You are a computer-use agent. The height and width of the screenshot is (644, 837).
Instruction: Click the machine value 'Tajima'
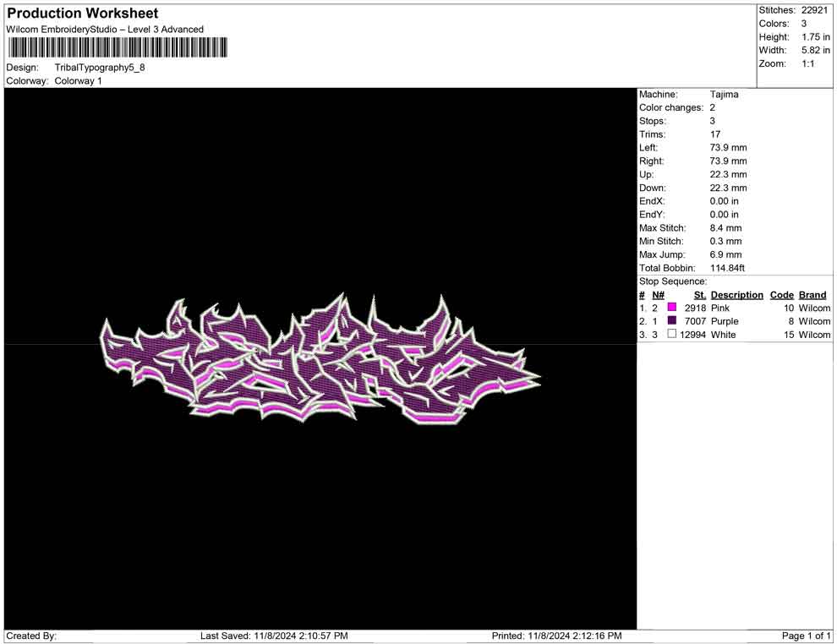(x=725, y=95)
